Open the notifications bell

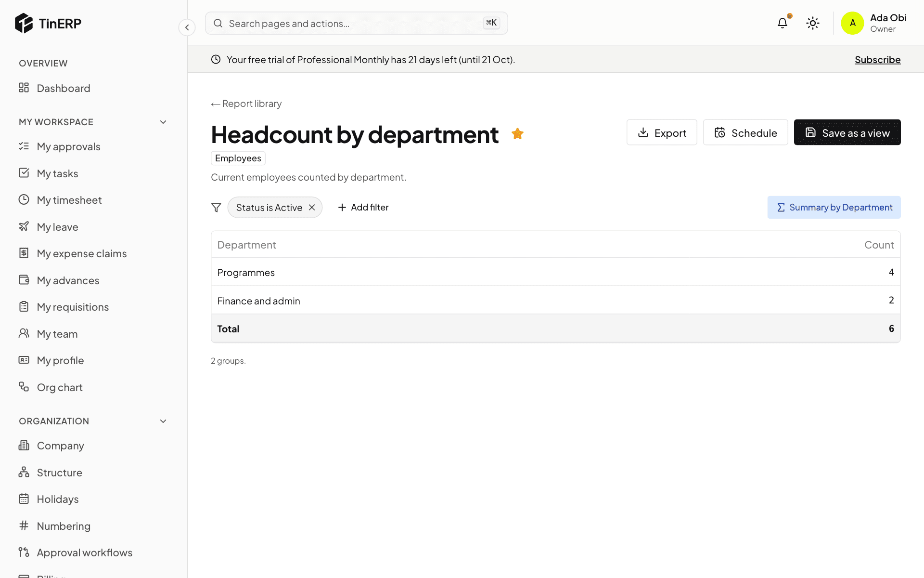click(x=783, y=23)
